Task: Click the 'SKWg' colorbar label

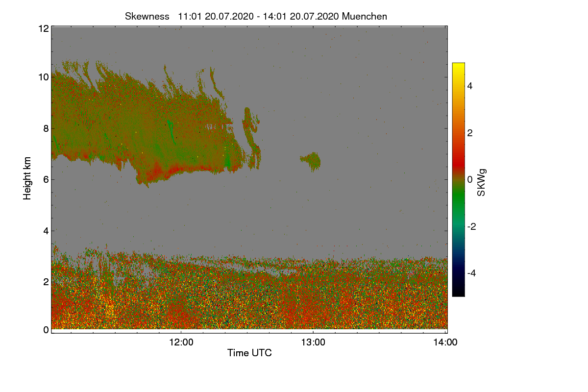Action: tap(482, 182)
